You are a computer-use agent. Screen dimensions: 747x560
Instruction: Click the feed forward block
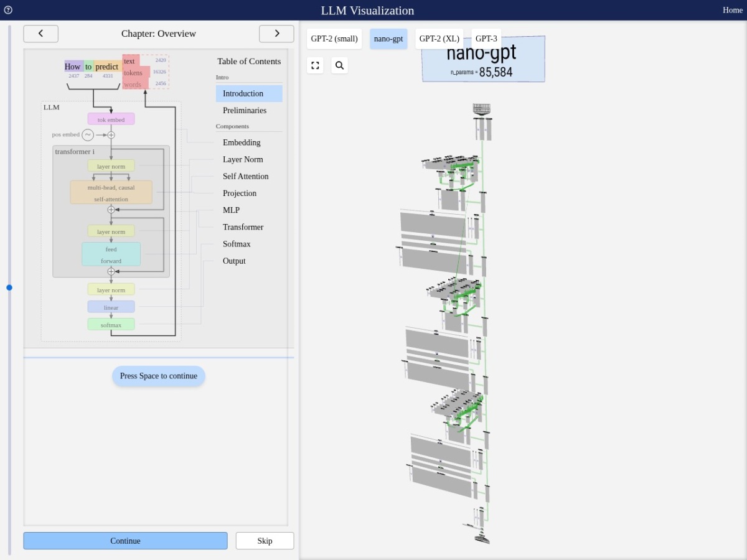pyautogui.click(x=111, y=254)
